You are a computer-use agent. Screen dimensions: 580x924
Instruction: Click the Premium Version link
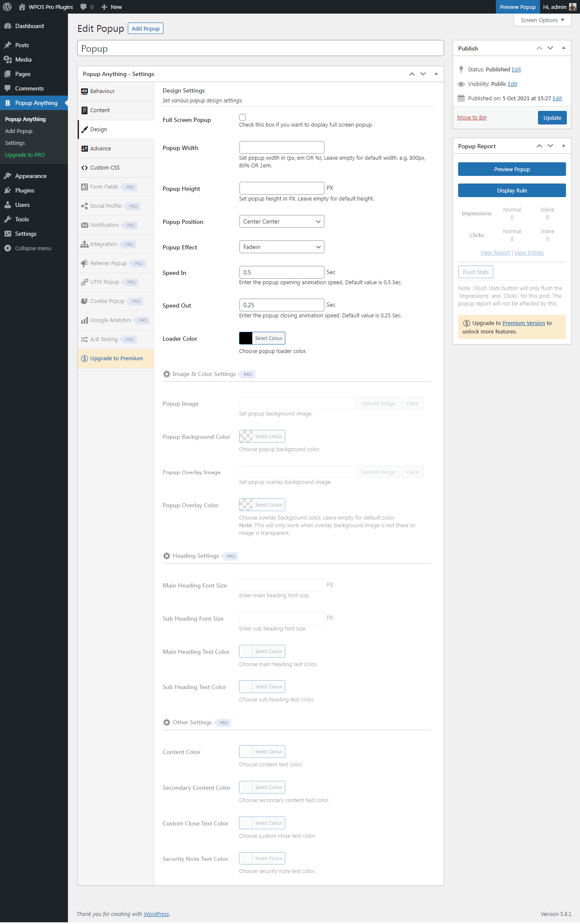point(524,323)
